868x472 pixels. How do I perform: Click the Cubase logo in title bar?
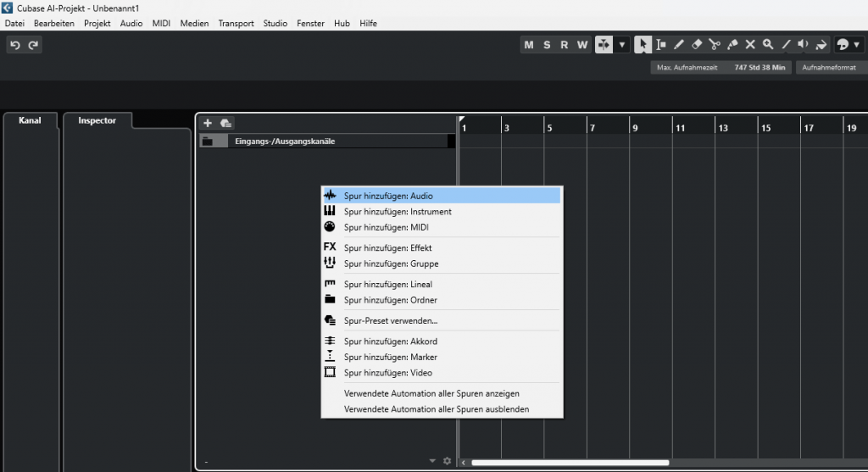pos(7,8)
